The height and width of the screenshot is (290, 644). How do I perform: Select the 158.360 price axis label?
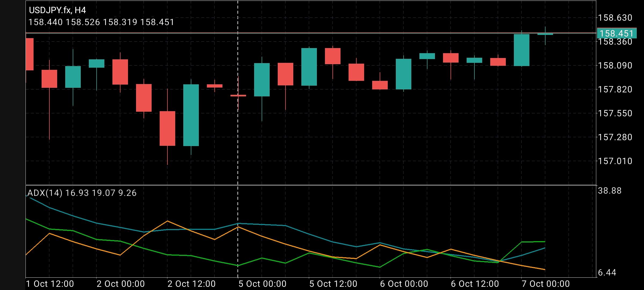[x=615, y=42]
